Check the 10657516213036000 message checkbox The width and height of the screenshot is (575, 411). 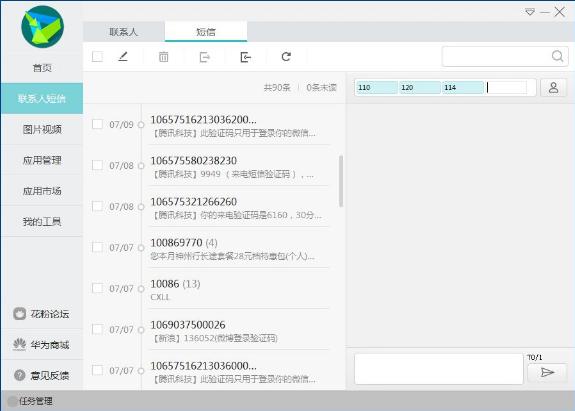click(97, 370)
